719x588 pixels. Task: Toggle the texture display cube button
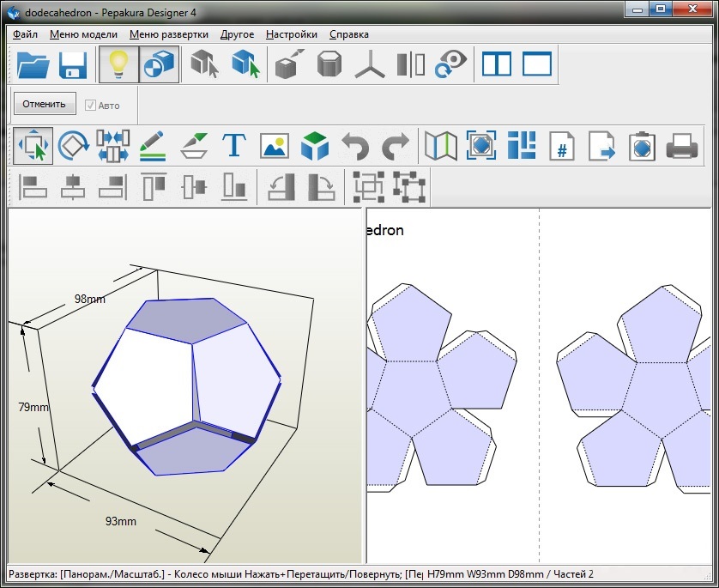point(158,64)
